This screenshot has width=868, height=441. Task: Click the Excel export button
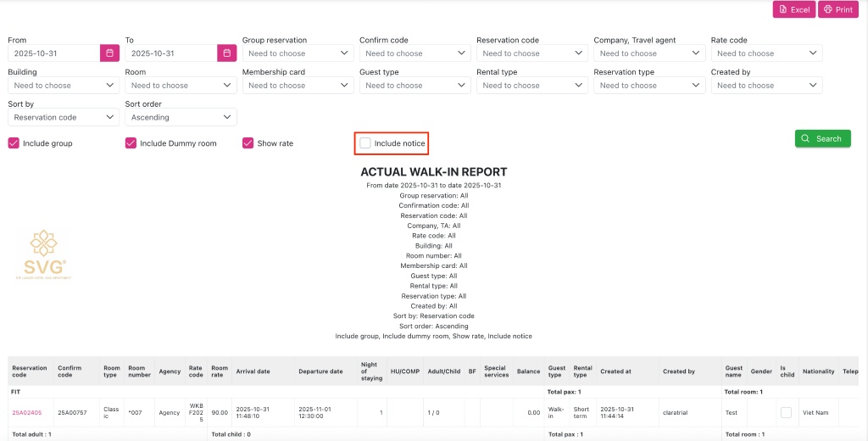(793, 9)
